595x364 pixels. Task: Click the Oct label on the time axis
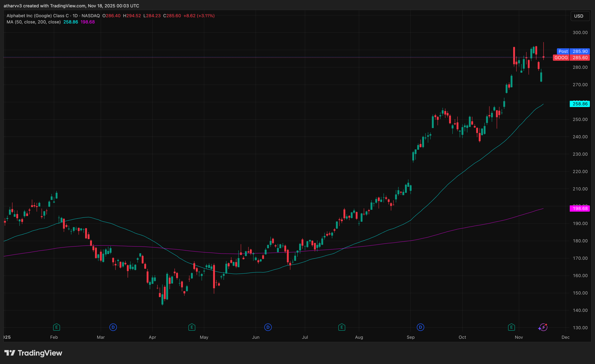coord(462,337)
